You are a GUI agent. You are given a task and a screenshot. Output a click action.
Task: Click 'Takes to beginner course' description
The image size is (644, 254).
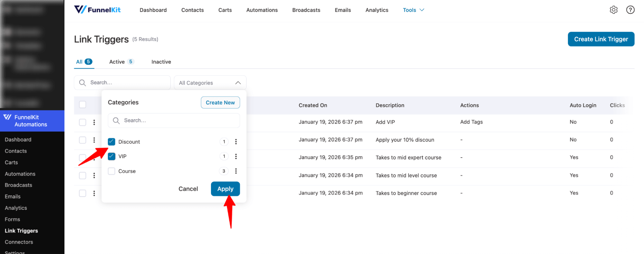tap(406, 193)
